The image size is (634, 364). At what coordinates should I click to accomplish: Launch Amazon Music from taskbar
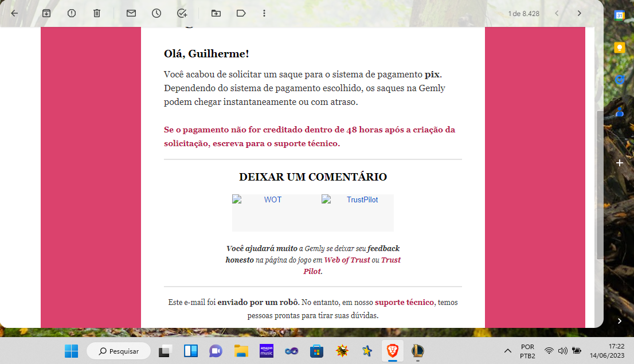click(267, 351)
